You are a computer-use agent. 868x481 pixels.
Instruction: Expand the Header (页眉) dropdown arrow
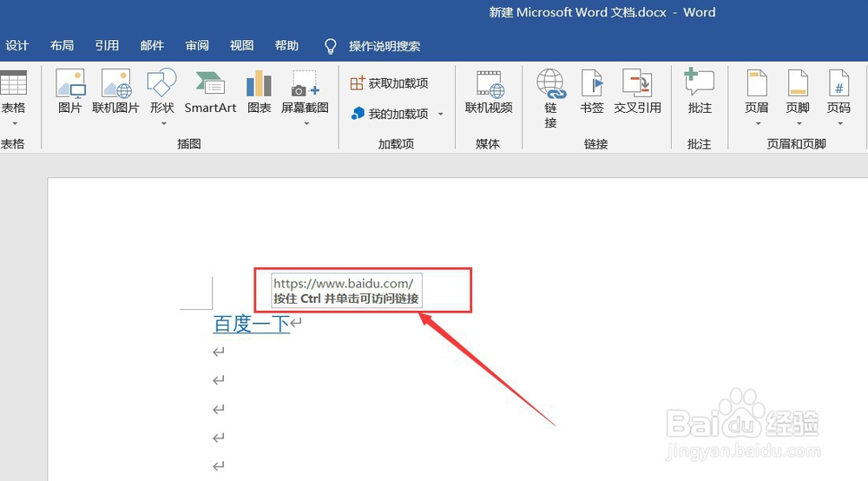(x=758, y=123)
